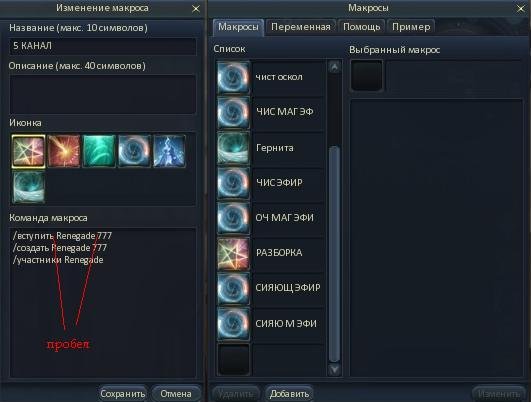This screenshot has height=402, width=531.
Task: Select the ЧИС ЭФИР macro in list
Action: 271,183
